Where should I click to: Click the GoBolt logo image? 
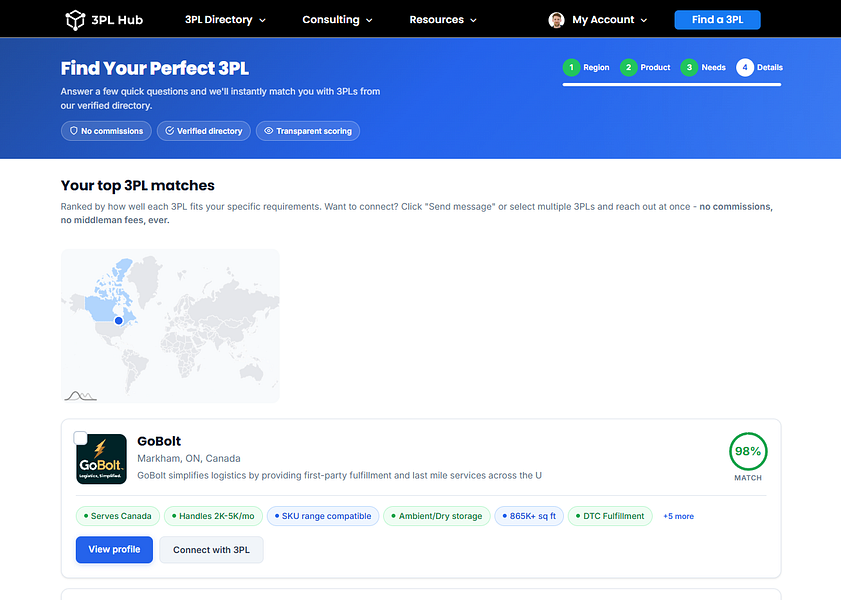[x=101, y=459]
